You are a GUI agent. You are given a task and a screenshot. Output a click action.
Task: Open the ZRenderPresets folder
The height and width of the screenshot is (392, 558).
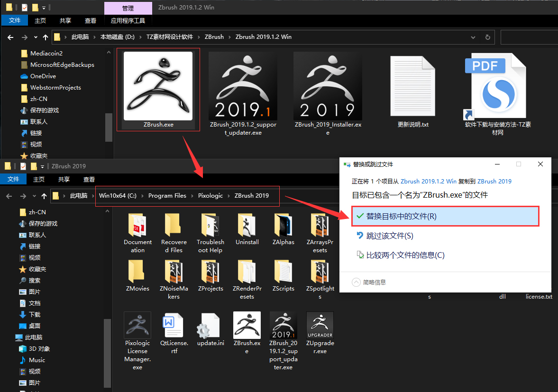coord(247,280)
